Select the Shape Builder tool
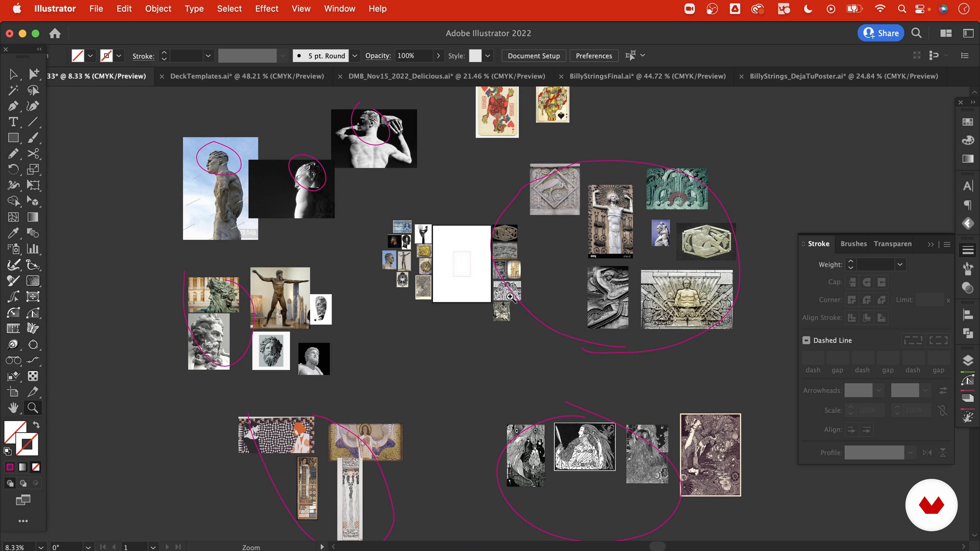This screenshot has width=980, height=551. coord(13,201)
